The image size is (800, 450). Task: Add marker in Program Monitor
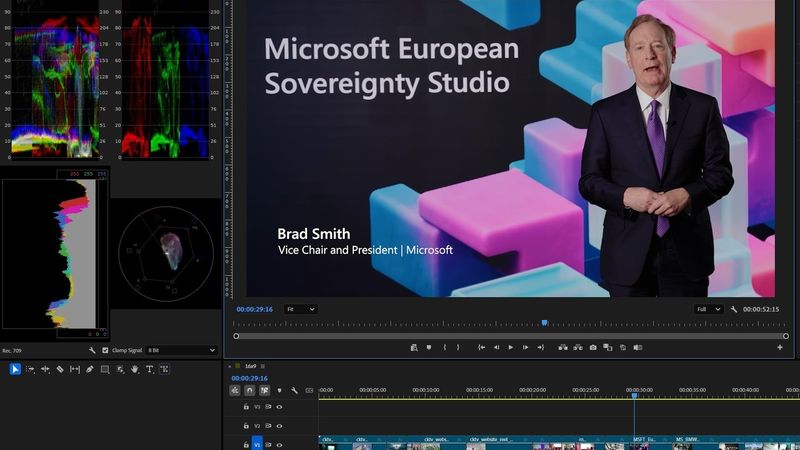(x=429, y=347)
